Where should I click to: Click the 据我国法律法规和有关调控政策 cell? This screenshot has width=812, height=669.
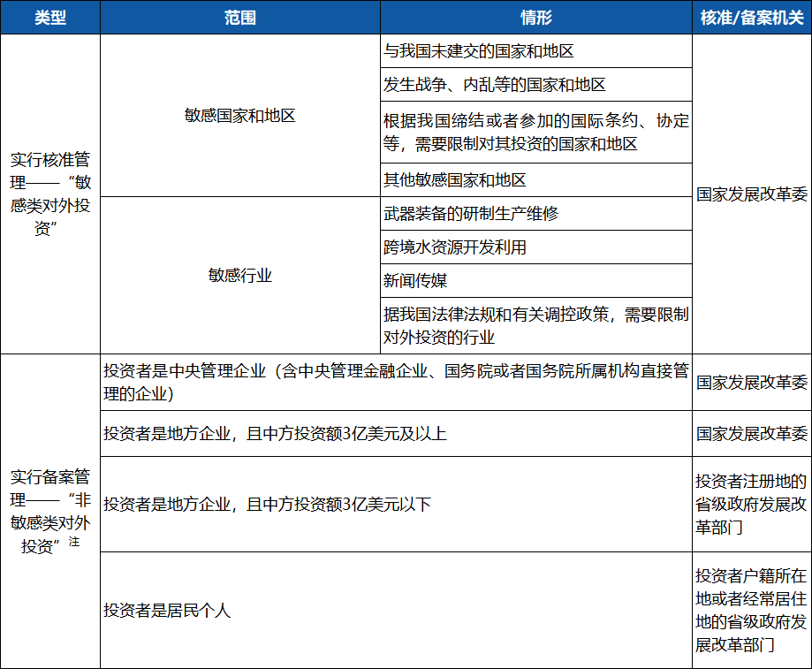536,326
